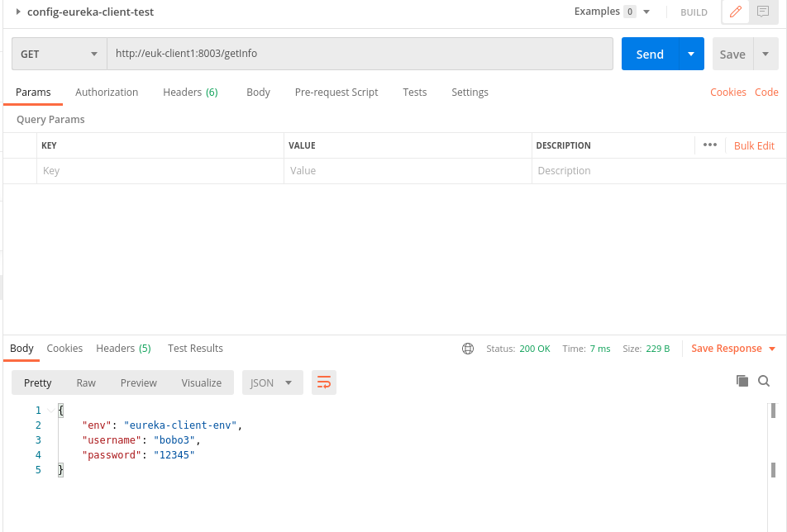Click the network globe icon near Status

tap(468, 349)
